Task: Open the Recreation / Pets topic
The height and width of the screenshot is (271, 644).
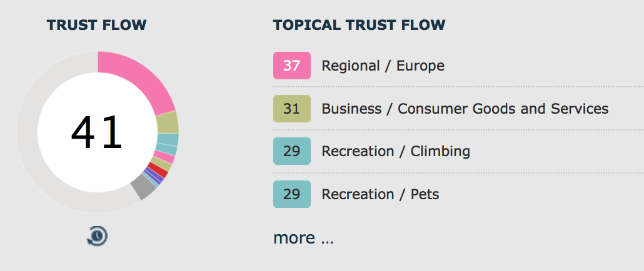Action: (x=380, y=194)
